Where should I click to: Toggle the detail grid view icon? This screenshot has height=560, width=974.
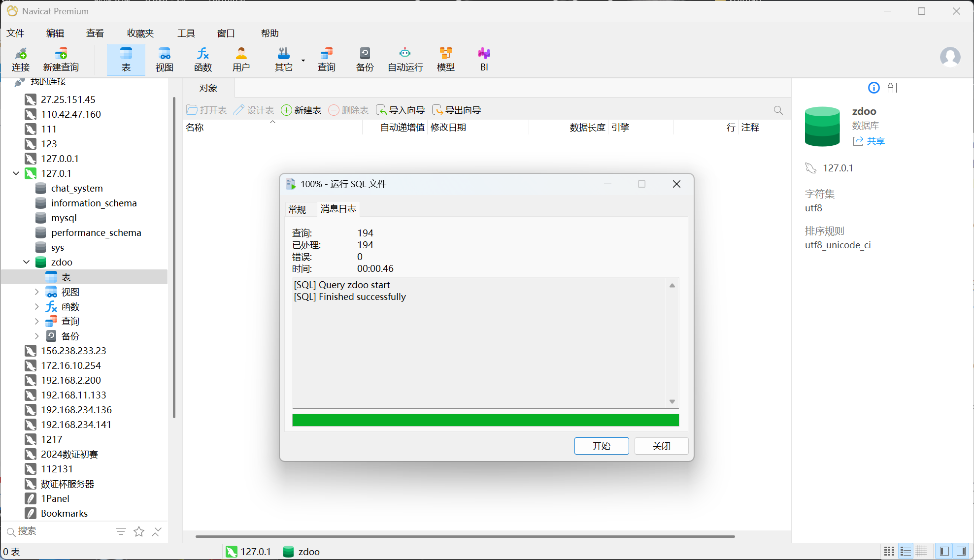(x=921, y=551)
